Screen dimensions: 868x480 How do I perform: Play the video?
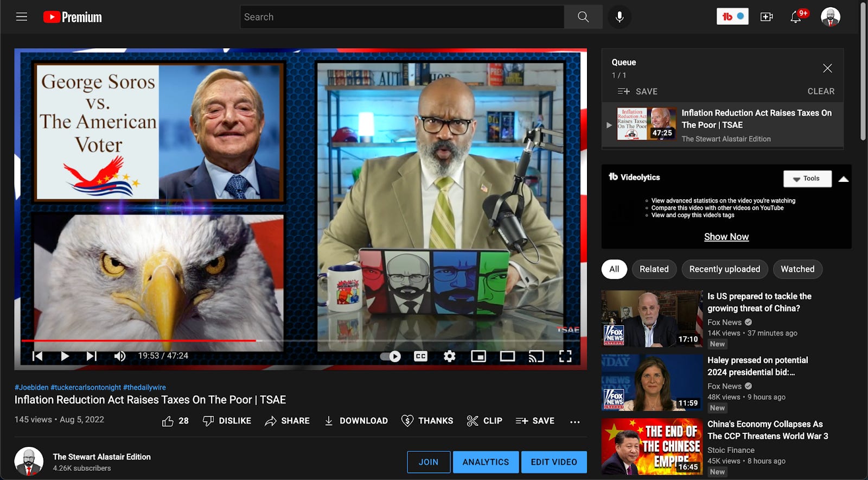click(x=65, y=356)
